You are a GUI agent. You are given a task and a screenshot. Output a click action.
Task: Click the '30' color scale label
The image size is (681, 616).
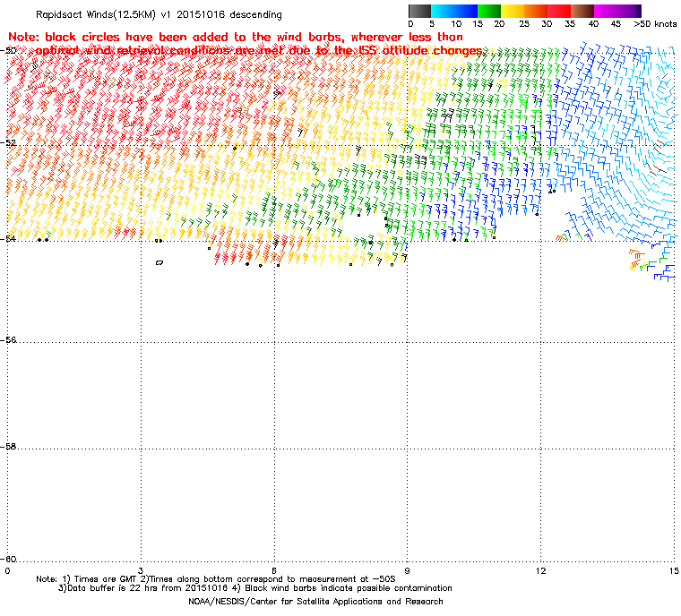tap(547, 24)
